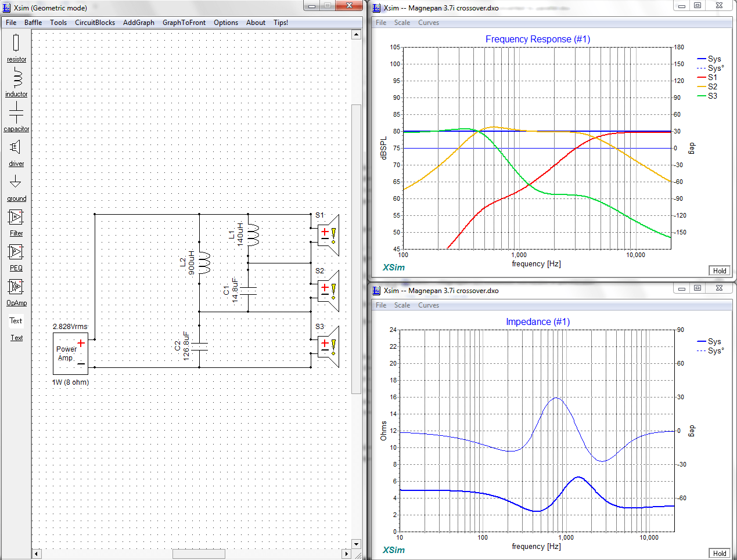Screen dimensions: 737x560
Task: Select inductor L2 900uH in the circuit
Action: pos(204,263)
